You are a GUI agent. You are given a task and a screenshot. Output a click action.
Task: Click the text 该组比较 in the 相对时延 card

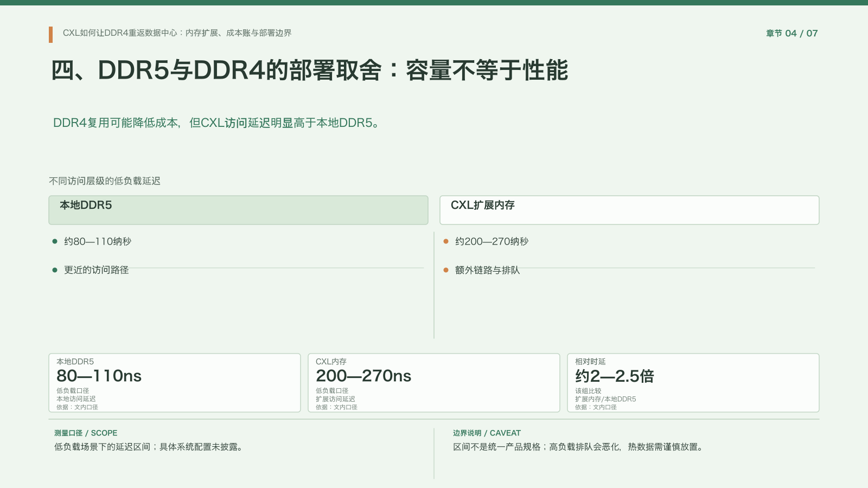588,391
